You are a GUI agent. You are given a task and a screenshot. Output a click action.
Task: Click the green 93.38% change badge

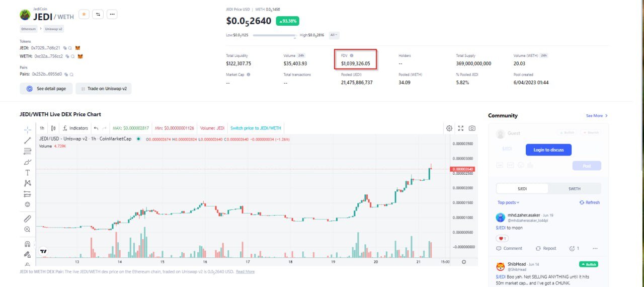click(288, 21)
